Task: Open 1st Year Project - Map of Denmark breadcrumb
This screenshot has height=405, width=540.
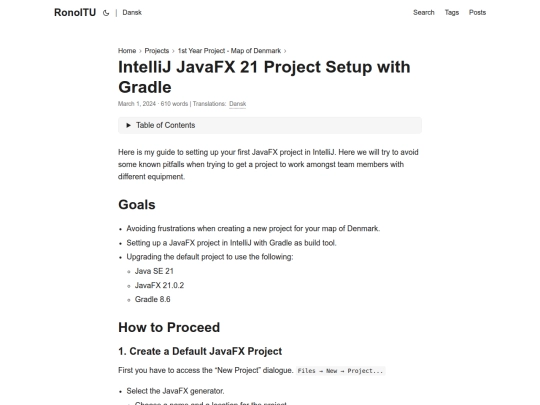Action: point(229,51)
